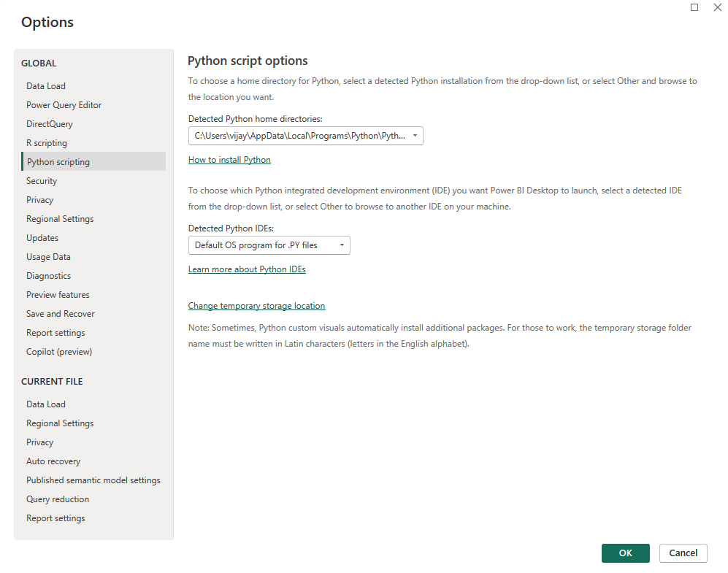Screen dimensions: 728x573
Task: Open Save and Recover settings
Action: (61, 314)
